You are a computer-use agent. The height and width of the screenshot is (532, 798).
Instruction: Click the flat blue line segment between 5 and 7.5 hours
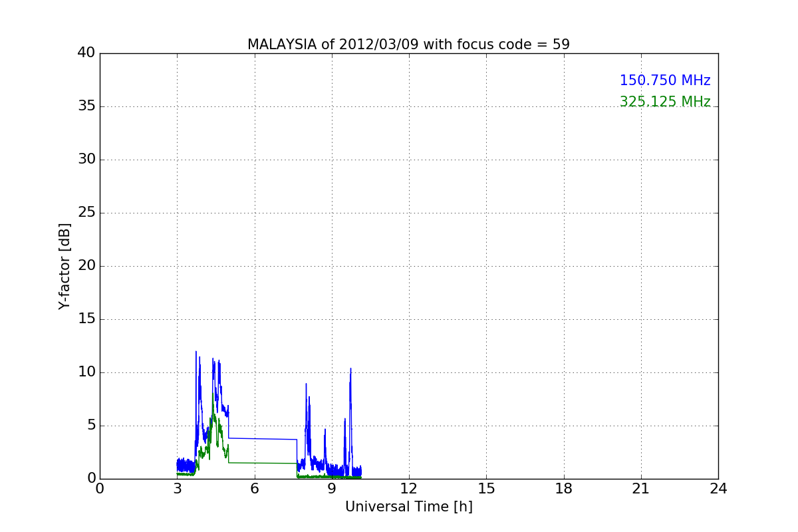click(263, 439)
